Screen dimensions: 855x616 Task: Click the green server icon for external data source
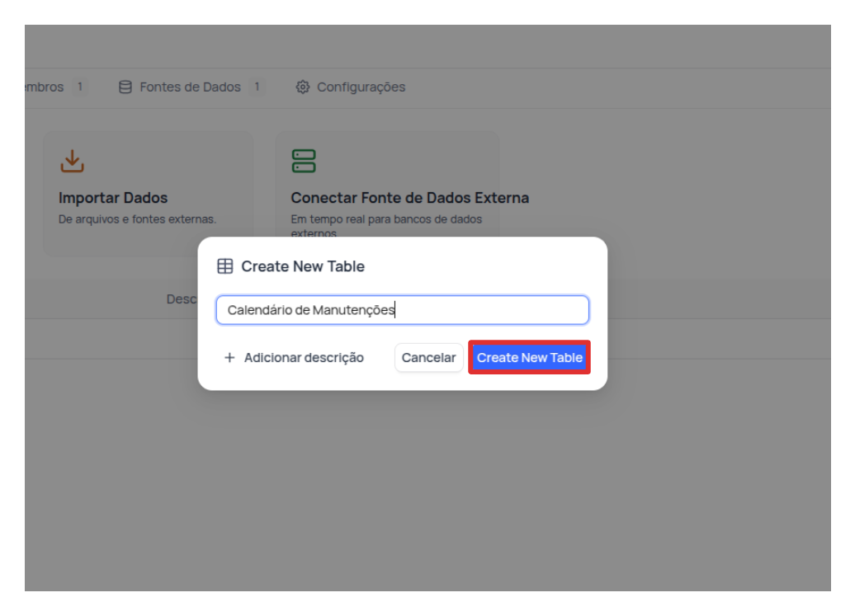(304, 161)
